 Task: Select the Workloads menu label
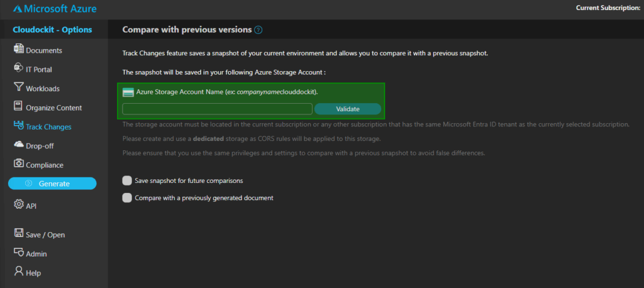pos(43,89)
